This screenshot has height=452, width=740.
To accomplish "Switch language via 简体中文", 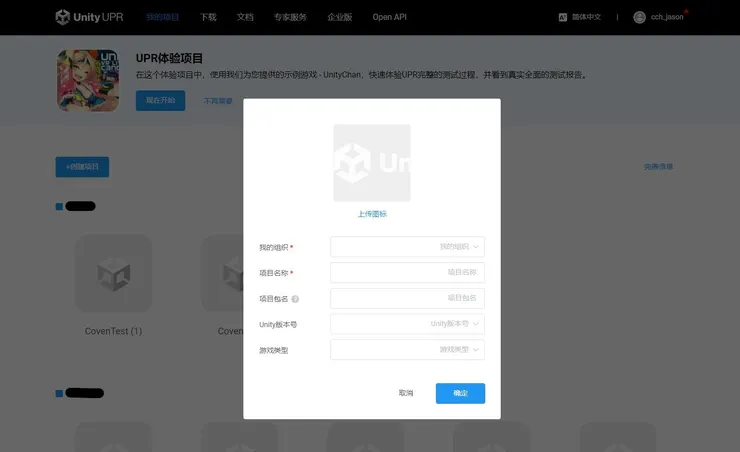I will (x=586, y=17).
